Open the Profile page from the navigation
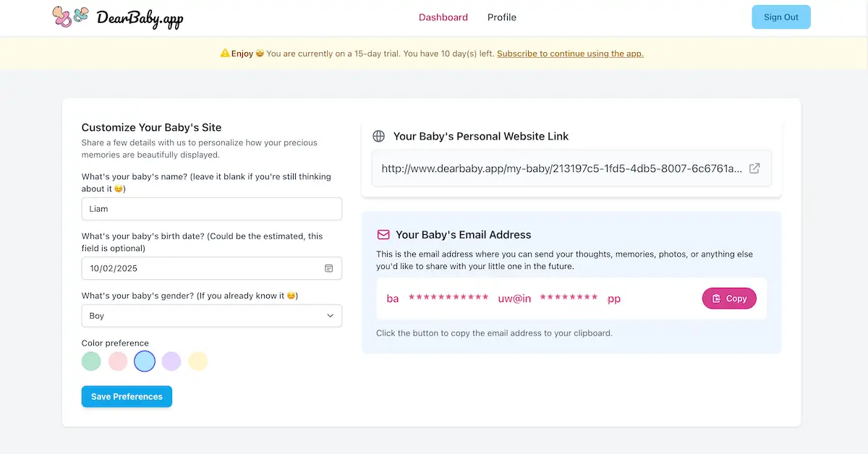Viewport: 868px width, 454px height. coord(501,17)
